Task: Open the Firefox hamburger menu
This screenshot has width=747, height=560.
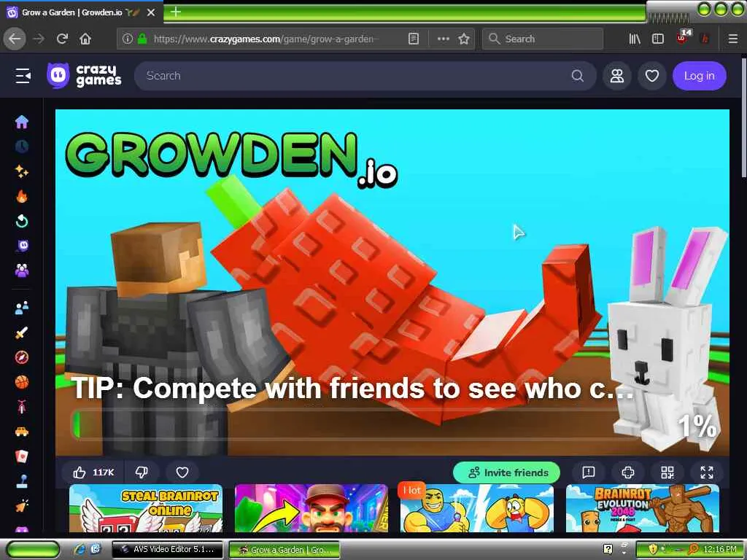Action: coord(732,39)
